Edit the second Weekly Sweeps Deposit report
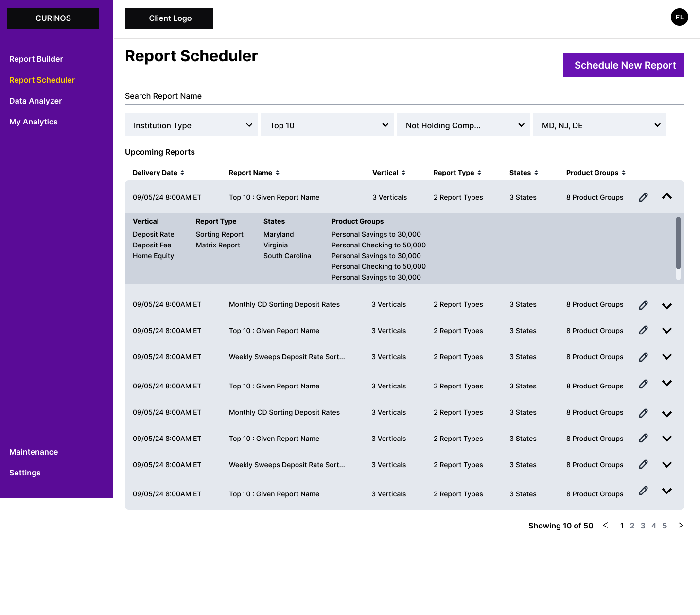This screenshot has height=615, width=700. tap(643, 464)
